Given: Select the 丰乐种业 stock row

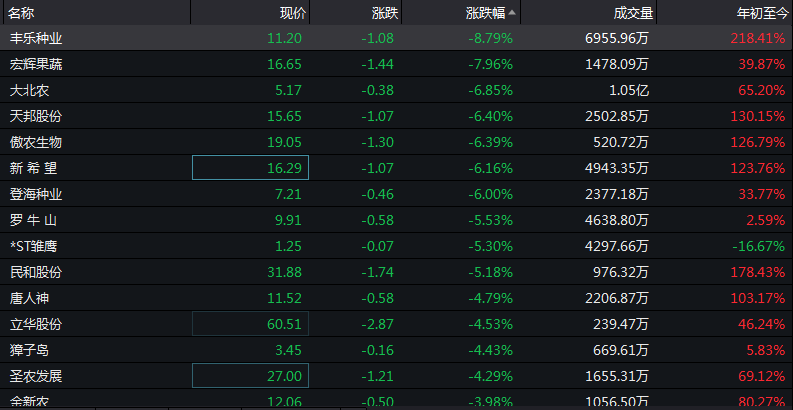Looking at the screenshot, I should [x=36, y=39].
